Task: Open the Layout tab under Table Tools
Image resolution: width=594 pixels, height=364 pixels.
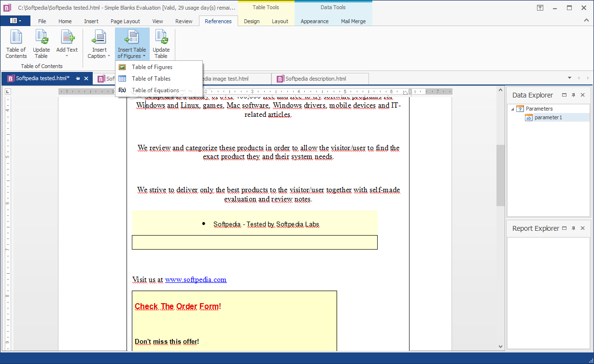Action: [x=280, y=21]
